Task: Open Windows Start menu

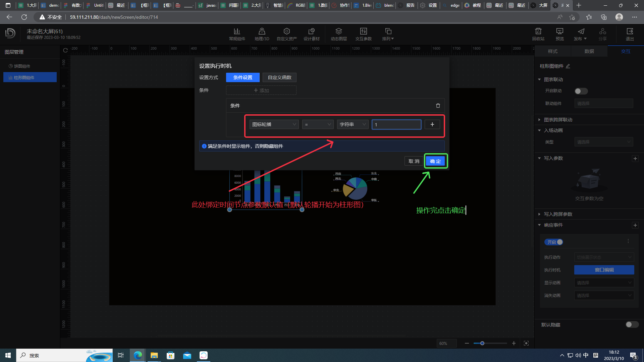Action: (x=8, y=355)
